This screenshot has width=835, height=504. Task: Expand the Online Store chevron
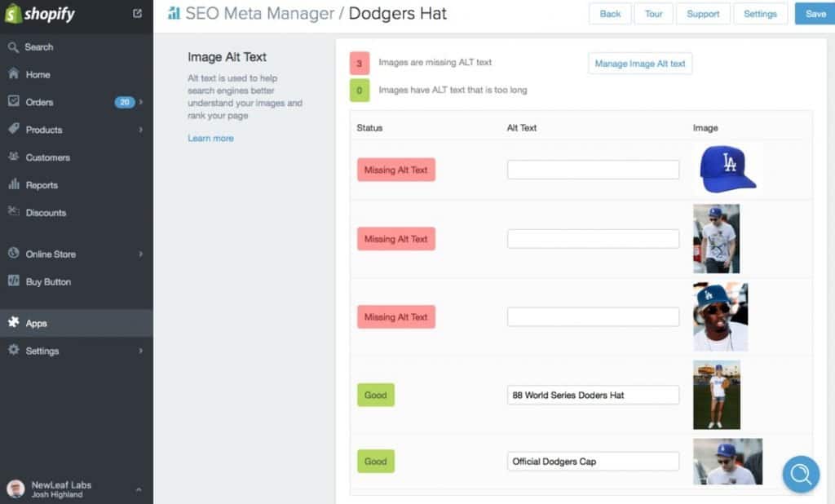tap(141, 254)
